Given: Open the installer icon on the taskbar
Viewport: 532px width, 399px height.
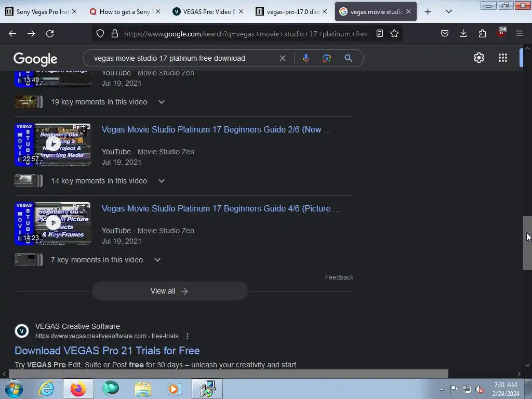Looking at the screenshot, I should coord(207,389).
